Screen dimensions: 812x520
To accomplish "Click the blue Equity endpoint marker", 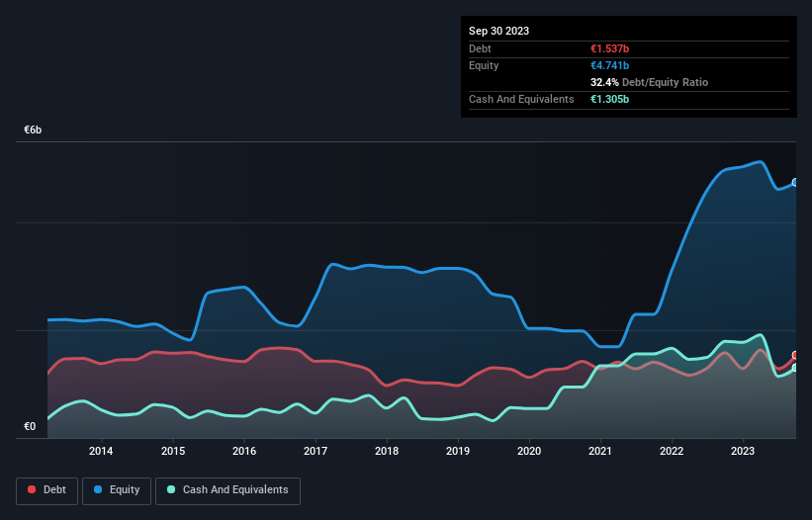I will pyautogui.click(x=795, y=183).
